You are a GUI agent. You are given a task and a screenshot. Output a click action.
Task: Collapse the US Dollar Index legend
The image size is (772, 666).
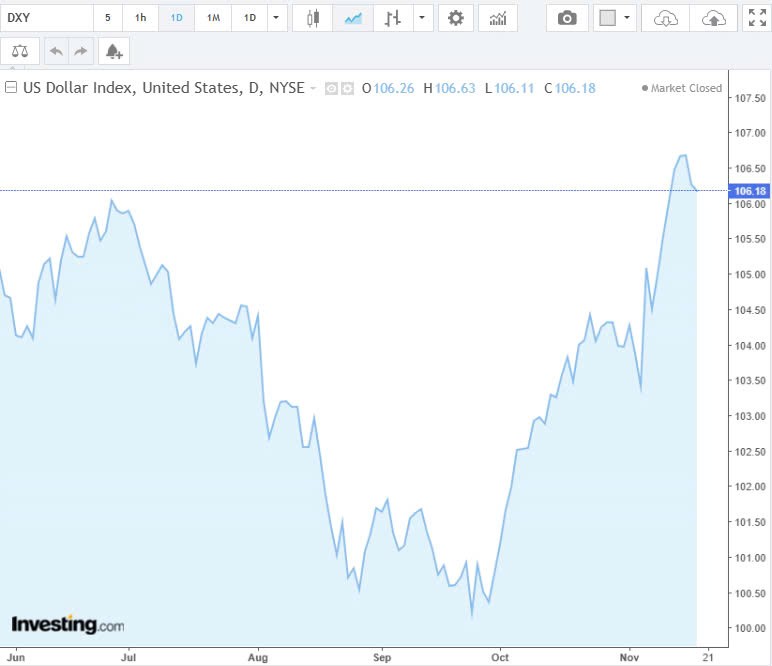[x=11, y=88]
